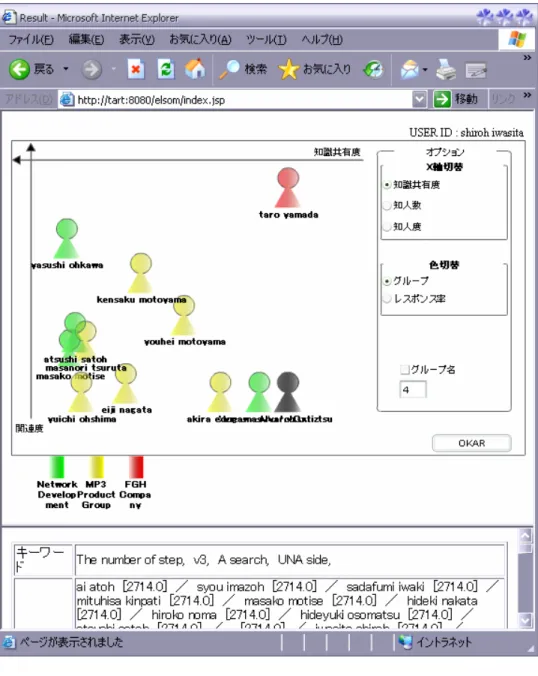Select the yellow eiji nagata figure
This screenshot has height=676, width=538.
coord(125,384)
